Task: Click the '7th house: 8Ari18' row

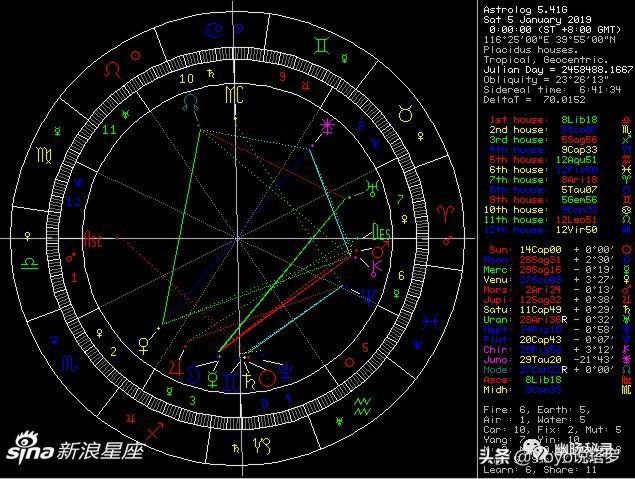Action: click(x=560, y=180)
